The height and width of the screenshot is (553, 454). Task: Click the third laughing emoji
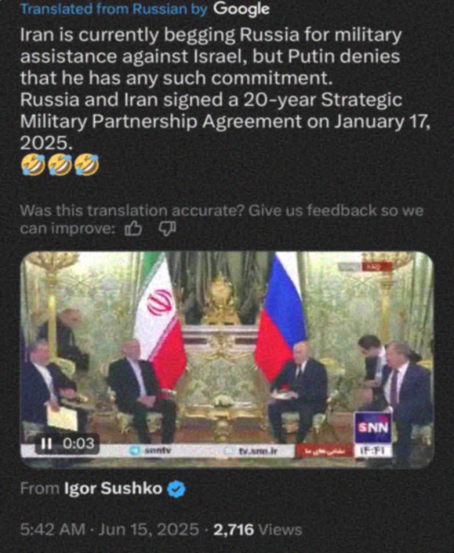[86, 165]
